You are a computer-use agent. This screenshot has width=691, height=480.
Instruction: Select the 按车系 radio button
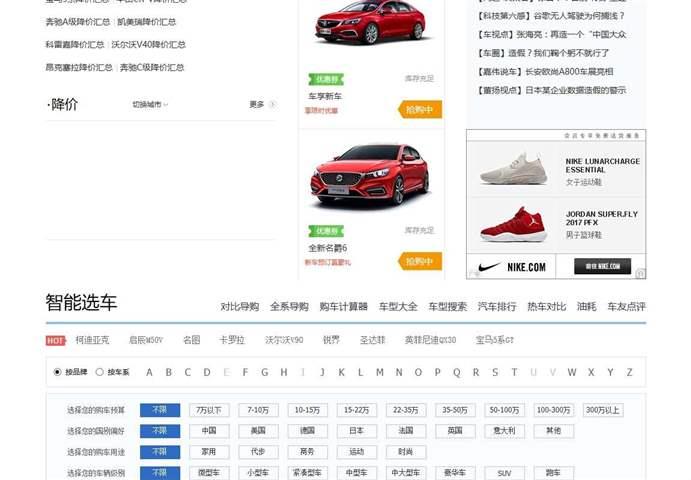[99, 372]
